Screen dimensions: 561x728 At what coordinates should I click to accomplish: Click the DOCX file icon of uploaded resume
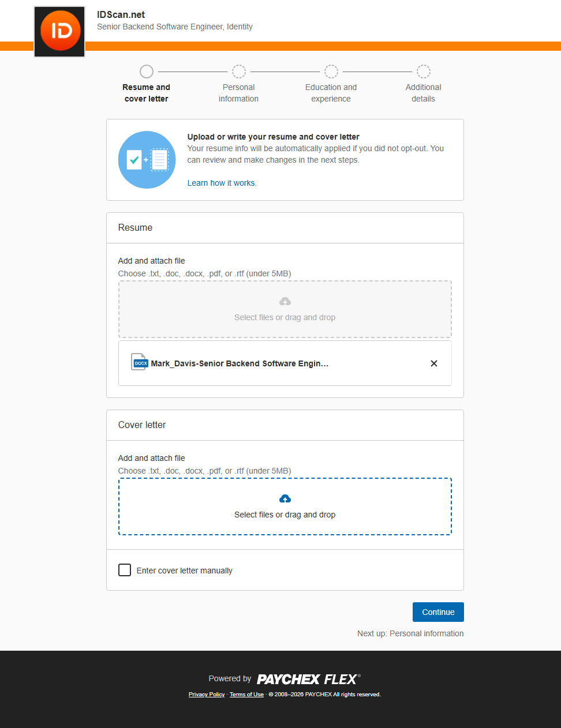(x=140, y=363)
